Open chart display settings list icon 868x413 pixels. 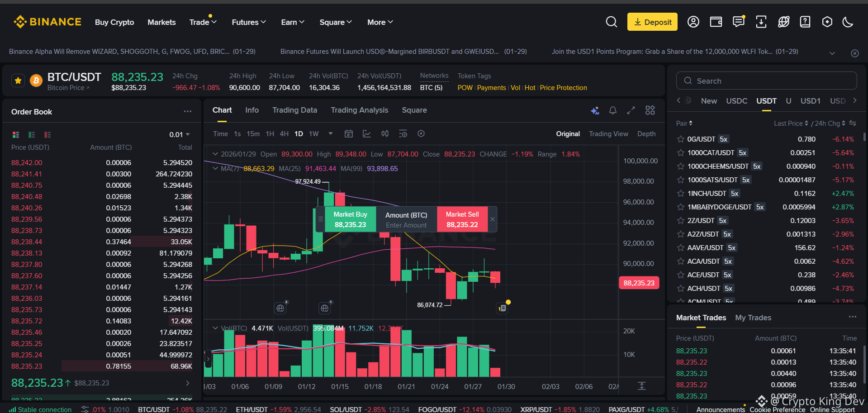point(403,134)
